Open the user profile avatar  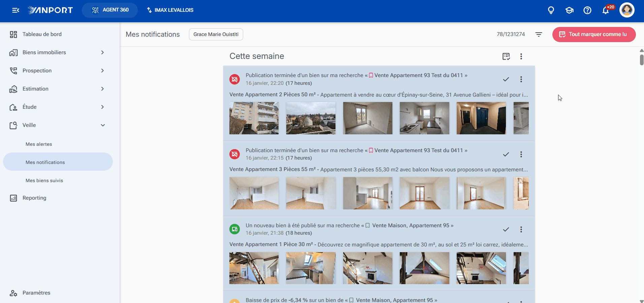[627, 10]
